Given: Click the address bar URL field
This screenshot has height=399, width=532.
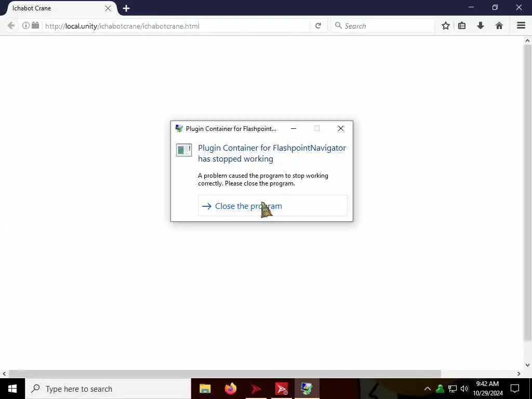Looking at the screenshot, I should point(177,26).
